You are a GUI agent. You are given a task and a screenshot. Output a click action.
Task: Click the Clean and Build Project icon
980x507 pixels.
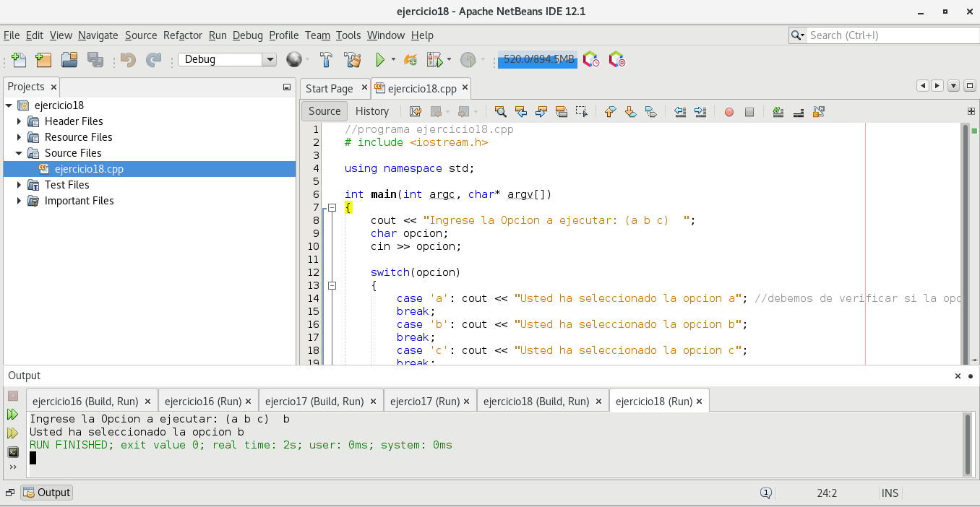[x=352, y=60]
